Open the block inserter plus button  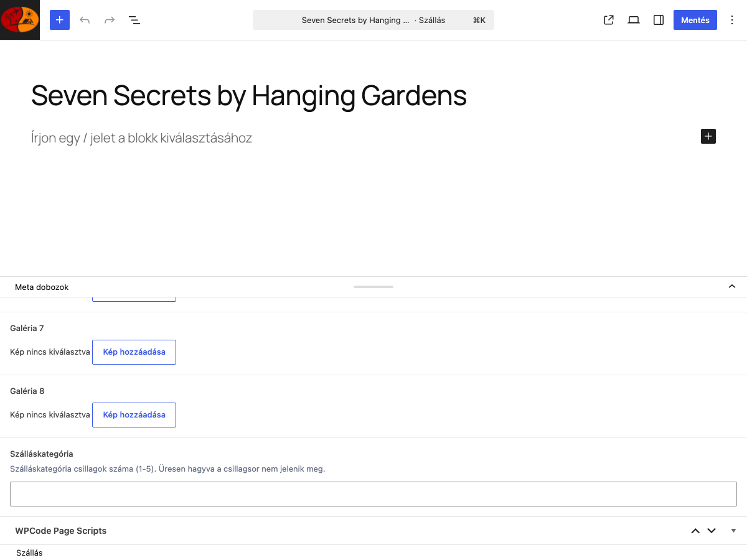point(60,20)
